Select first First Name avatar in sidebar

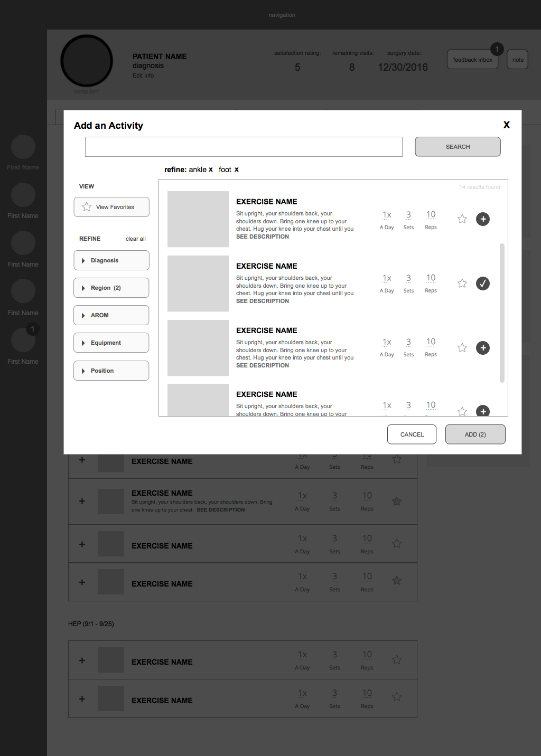23,147
